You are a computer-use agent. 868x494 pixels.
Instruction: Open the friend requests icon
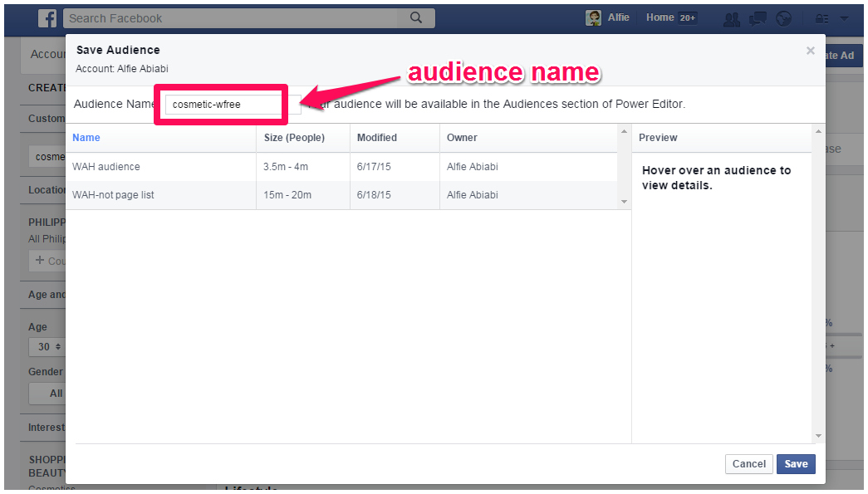[732, 18]
